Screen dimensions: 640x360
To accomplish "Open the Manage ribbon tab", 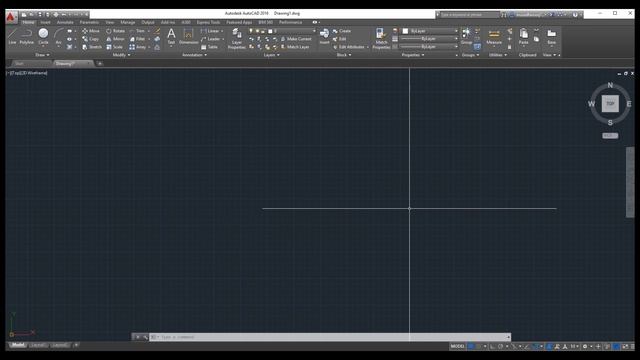I will point(127,22).
